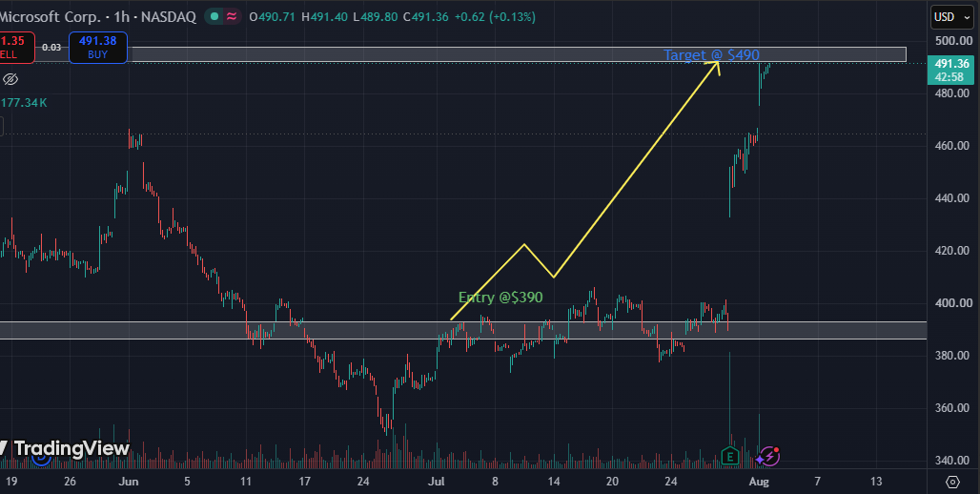
Task: Click the Aug label on time axis
Action: tap(758, 482)
